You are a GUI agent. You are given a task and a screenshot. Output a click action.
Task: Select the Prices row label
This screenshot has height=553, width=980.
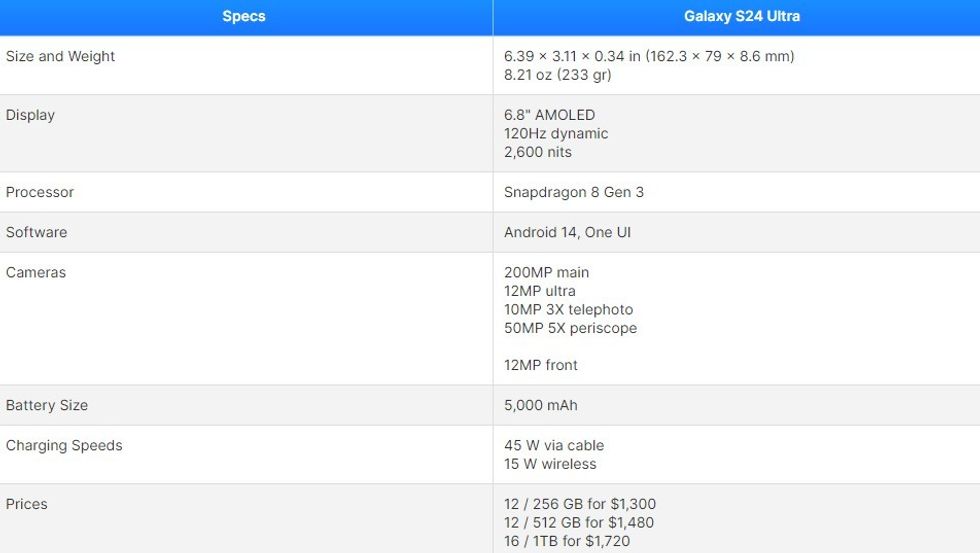pos(26,504)
